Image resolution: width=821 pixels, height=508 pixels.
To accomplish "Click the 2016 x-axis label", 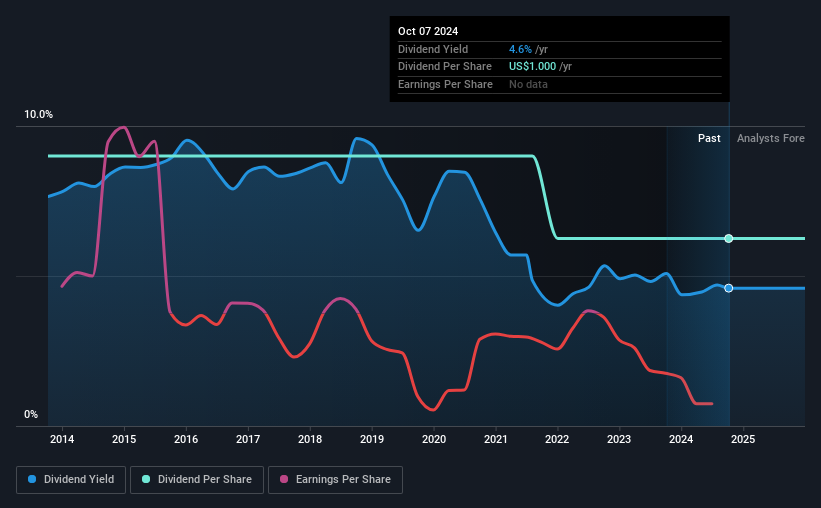I will (x=186, y=439).
